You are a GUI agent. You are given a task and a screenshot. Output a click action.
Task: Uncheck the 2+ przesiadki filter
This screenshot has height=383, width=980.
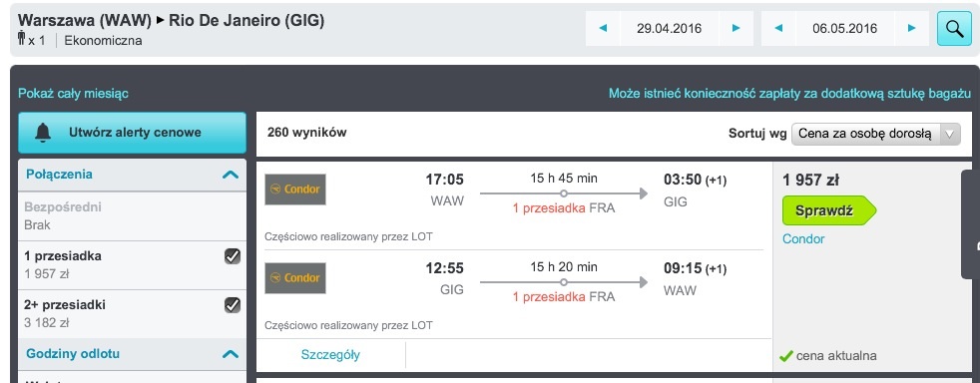tap(233, 305)
